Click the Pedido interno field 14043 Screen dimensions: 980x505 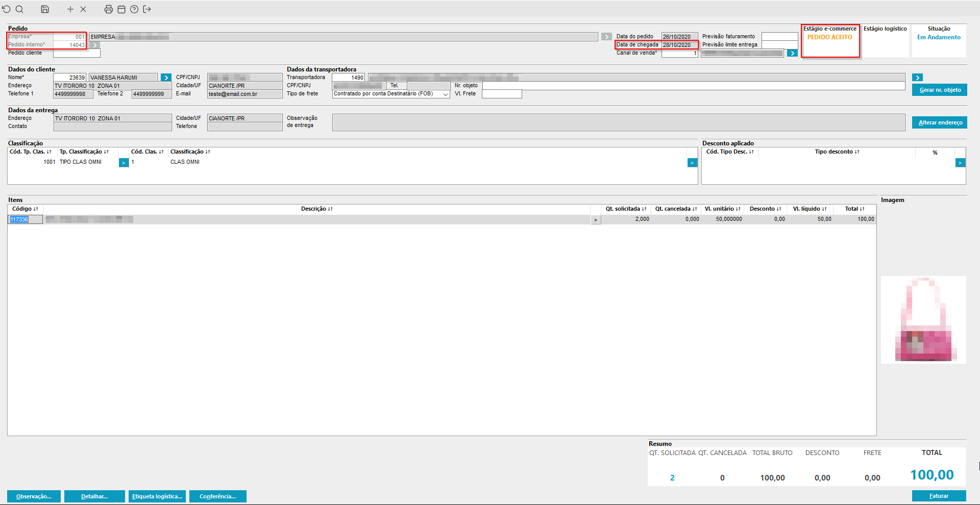(69, 45)
